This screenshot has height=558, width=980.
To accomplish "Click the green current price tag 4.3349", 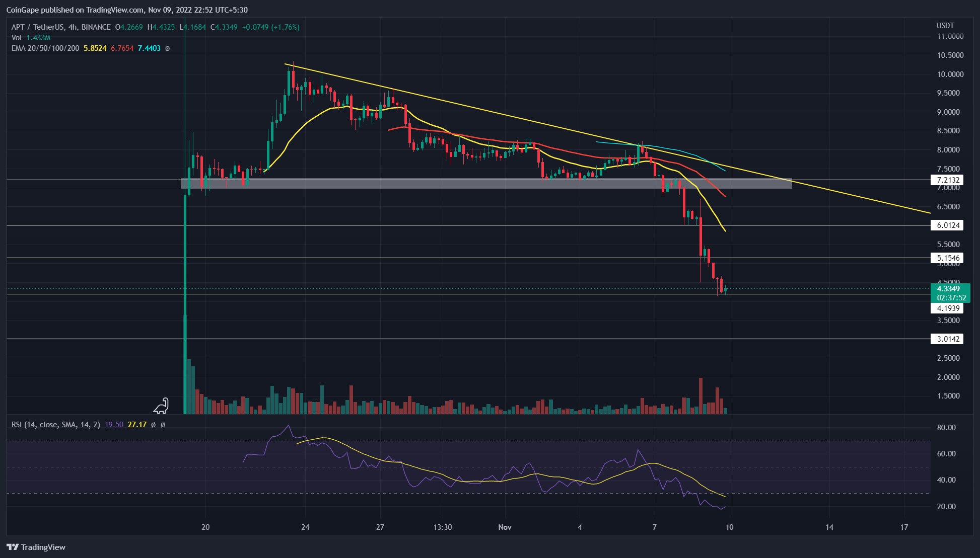I will 949,289.
